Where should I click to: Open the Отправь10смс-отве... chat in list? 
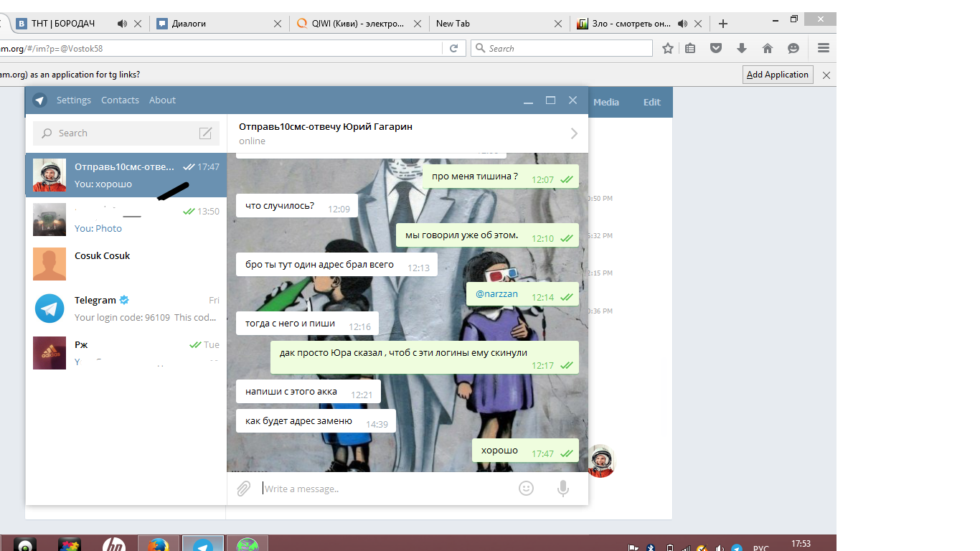pos(126,175)
